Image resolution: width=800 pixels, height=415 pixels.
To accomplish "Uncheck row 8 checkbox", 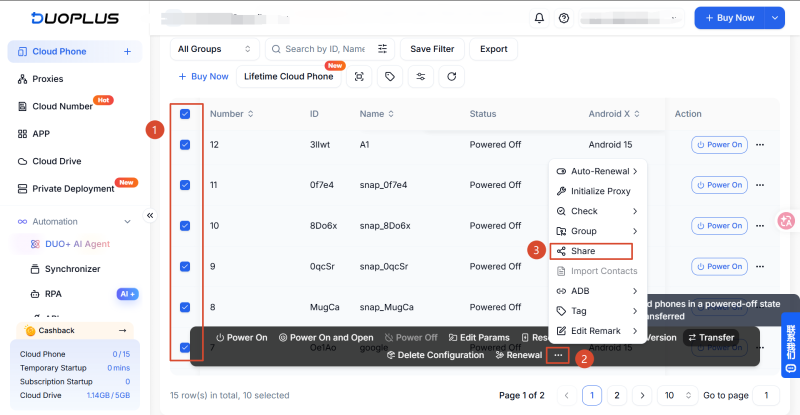I will (185, 307).
